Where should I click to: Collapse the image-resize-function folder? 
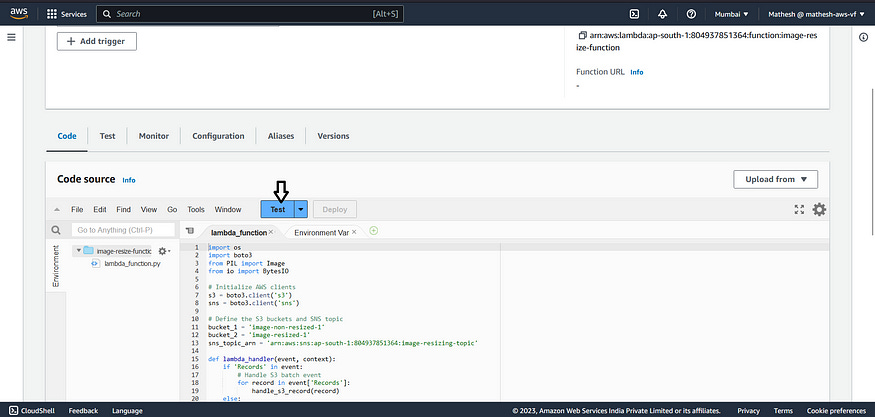coord(79,251)
